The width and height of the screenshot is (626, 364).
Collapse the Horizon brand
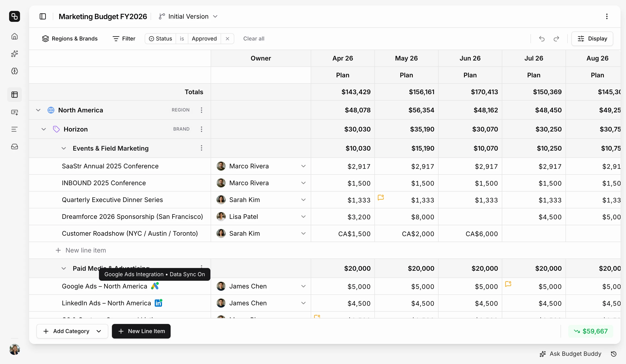[43, 129]
